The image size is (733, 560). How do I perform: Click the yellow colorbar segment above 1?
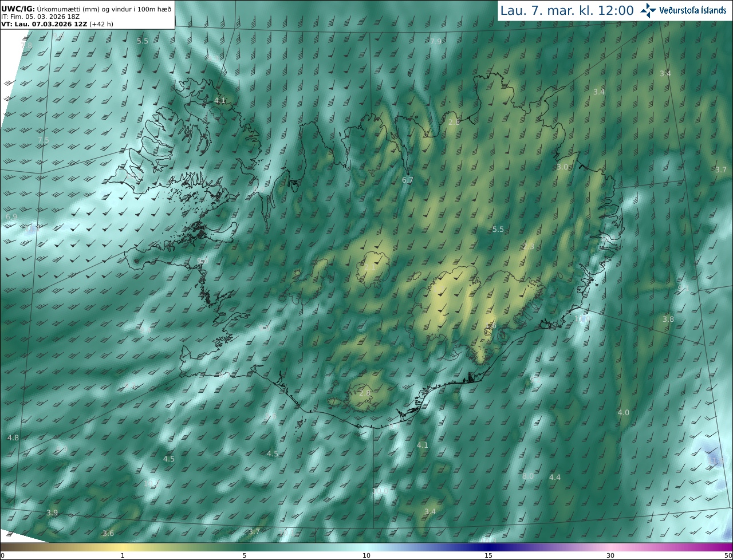pyautogui.click(x=123, y=547)
